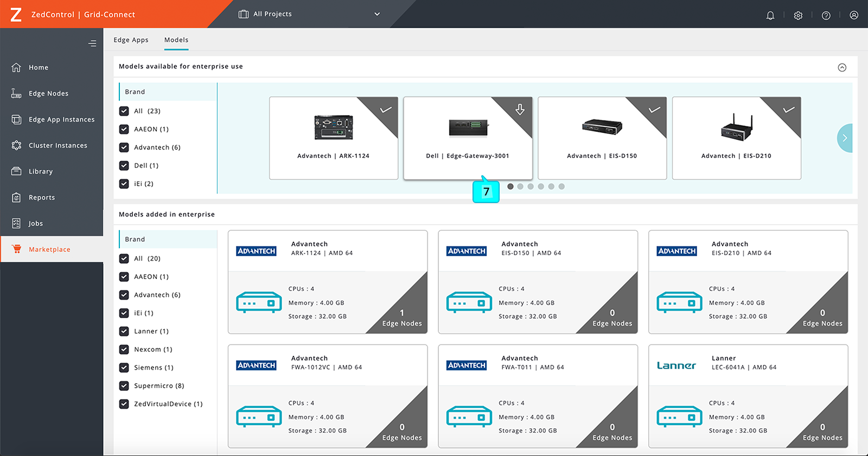Click the Library sidebar icon
The height and width of the screenshot is (456, 868).
click(16, 172)
